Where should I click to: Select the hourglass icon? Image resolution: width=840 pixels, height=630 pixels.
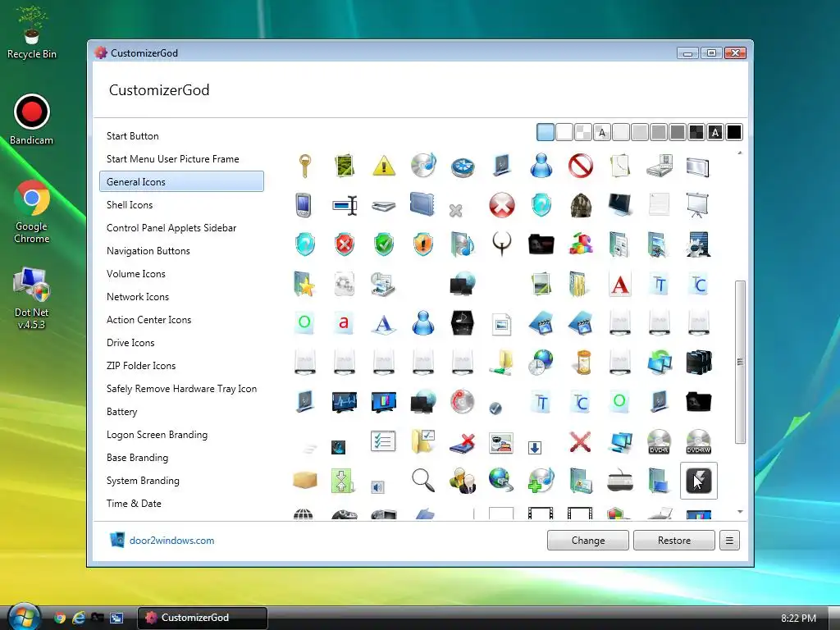[583, 363]
